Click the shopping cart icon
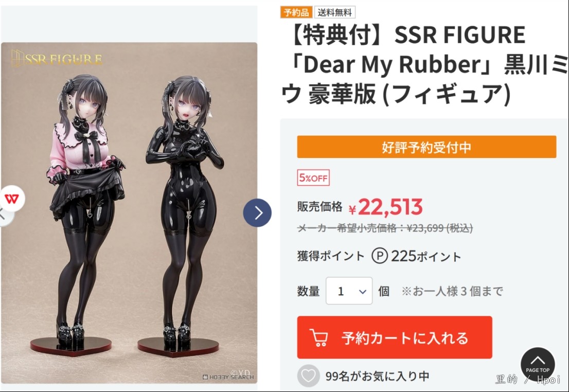Screen dimensions: 569x392 [318, 337]
